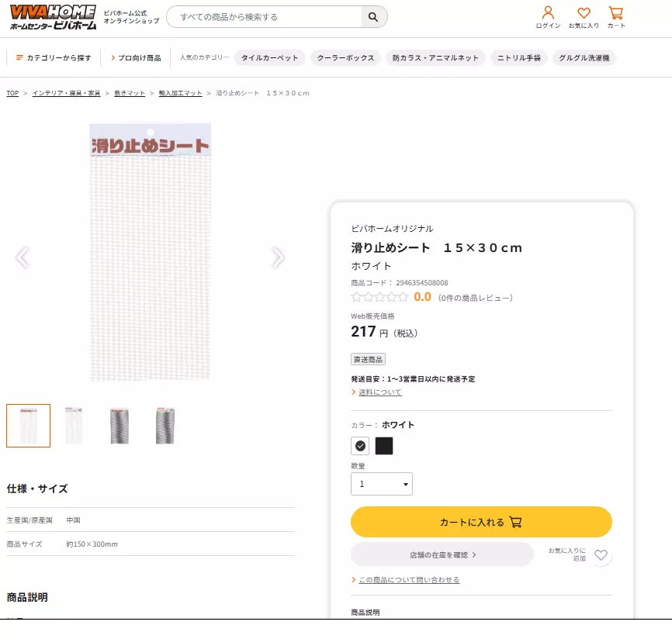Click the next image arrow on the product carousel

[279, 257]
